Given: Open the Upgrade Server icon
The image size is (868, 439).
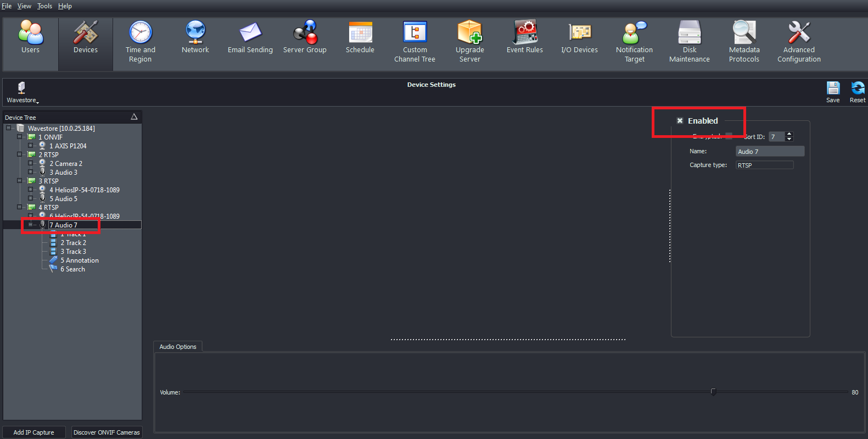Looking at the screenshot, I should tap(469, 41).
